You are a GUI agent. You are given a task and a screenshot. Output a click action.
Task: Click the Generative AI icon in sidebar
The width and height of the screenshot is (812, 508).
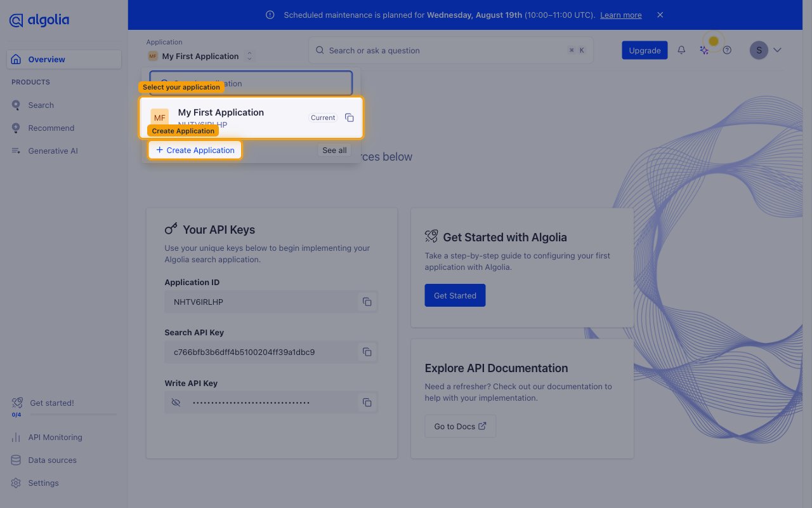pos(16,150)
